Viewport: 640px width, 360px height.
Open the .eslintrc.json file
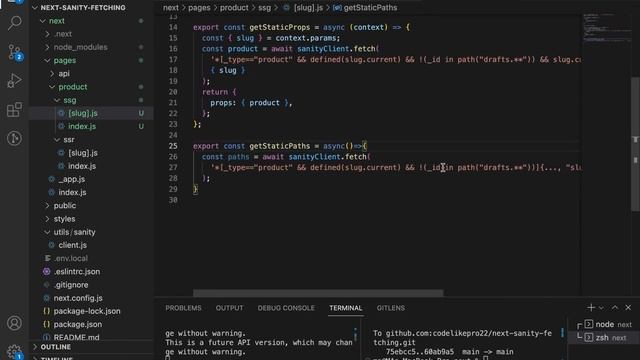pyautogui.click(x=77, y=271)
